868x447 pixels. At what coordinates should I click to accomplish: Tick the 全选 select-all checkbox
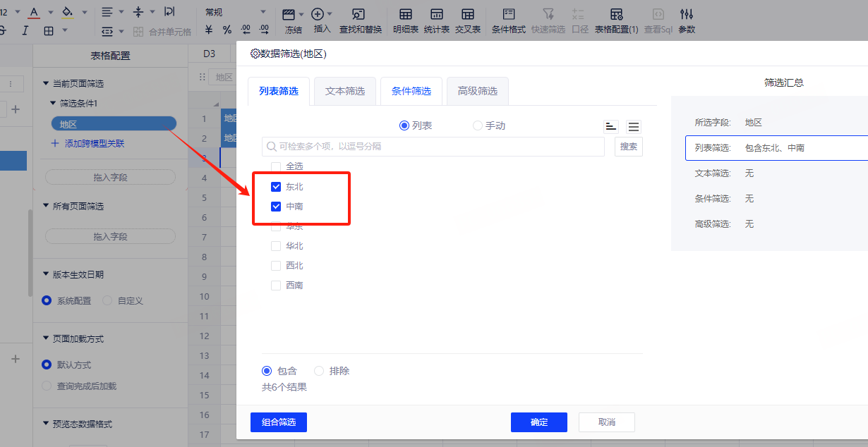[276, 166]
